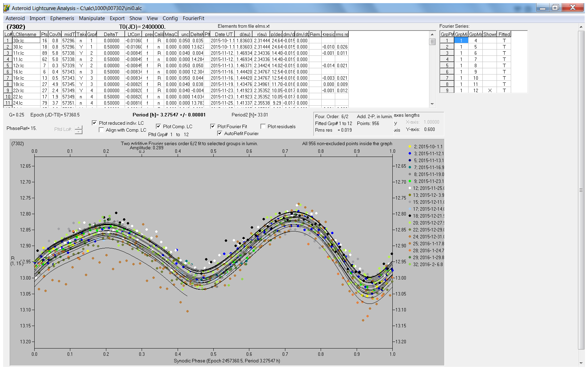
Task: Select file cell 30r.lc in row 1
Action: [26, 41]
